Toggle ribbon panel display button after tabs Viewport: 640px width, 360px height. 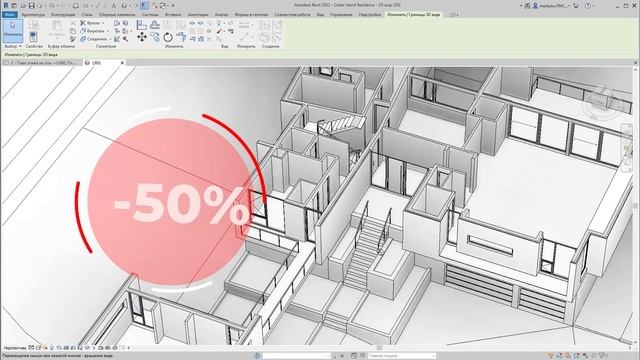453,15
